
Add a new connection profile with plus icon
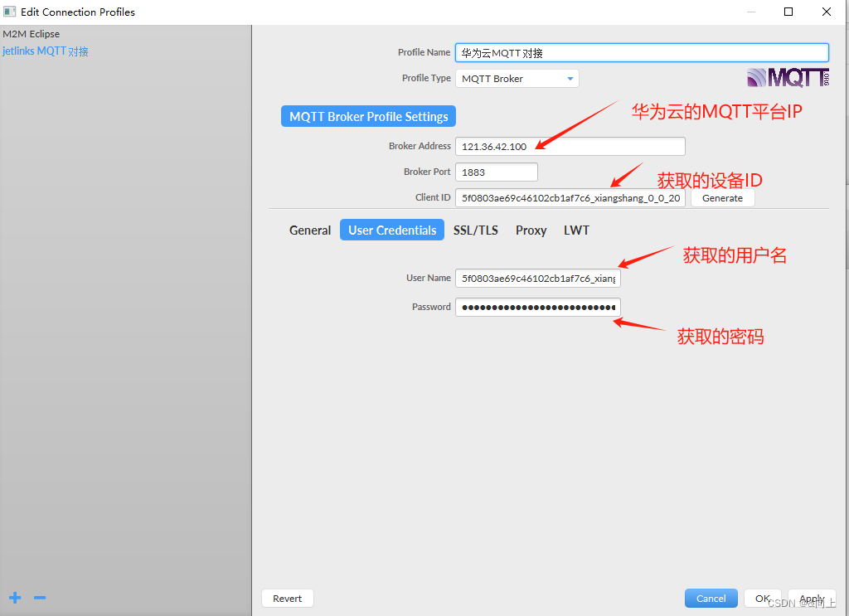pyautogui.click(x=15, y=598)
